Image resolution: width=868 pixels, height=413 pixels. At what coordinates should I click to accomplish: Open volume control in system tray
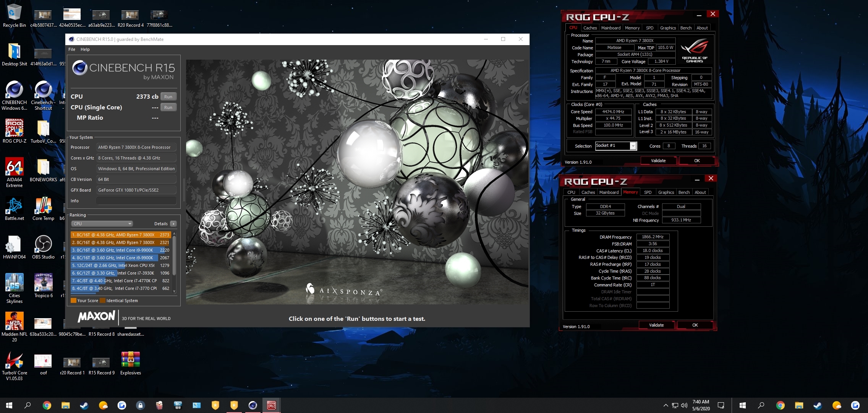click(684, 405)
